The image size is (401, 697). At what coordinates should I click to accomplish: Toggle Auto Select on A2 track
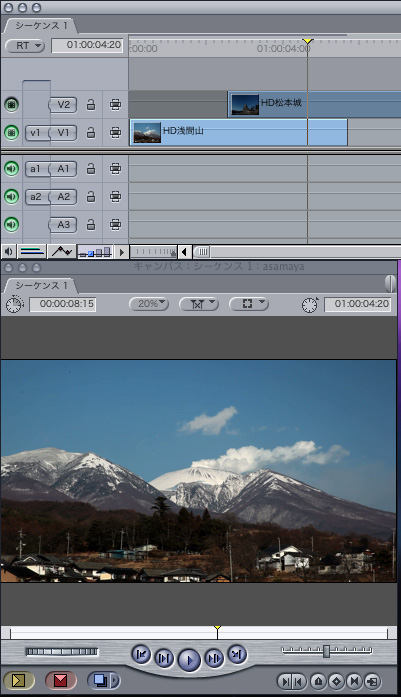pyautogui.click(x=115, y=196)
